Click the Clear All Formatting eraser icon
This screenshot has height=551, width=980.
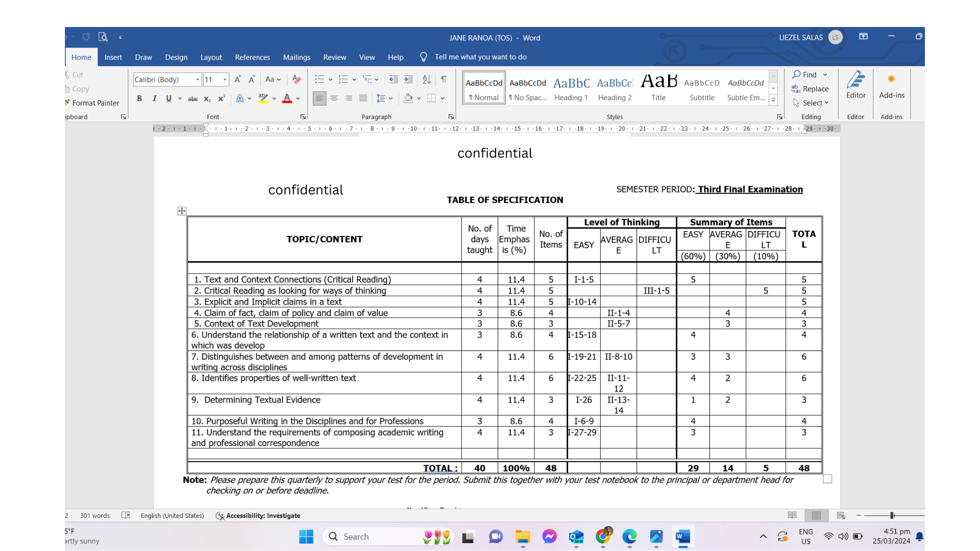point(297,80)
